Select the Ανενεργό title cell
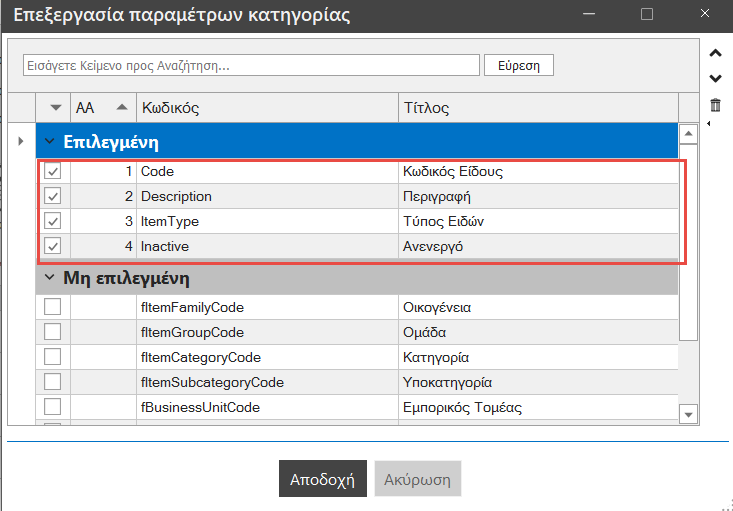The image size is (733, 511). [538, 246]
